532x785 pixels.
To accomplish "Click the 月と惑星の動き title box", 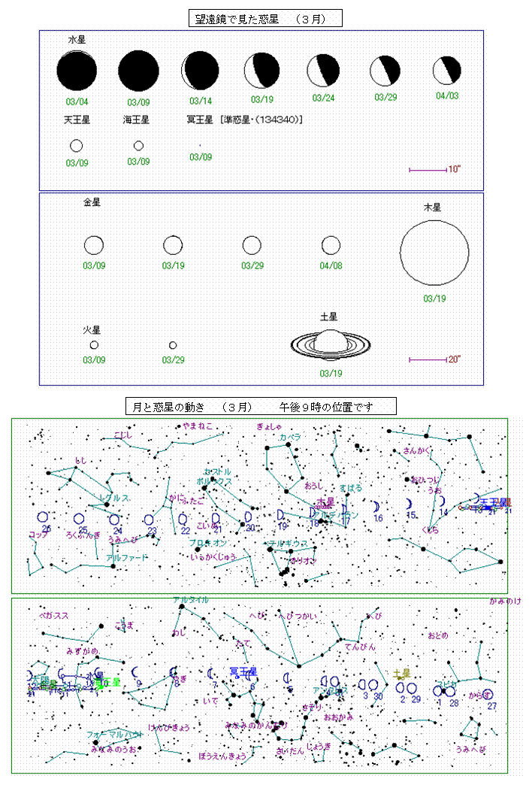I will 261,406.
